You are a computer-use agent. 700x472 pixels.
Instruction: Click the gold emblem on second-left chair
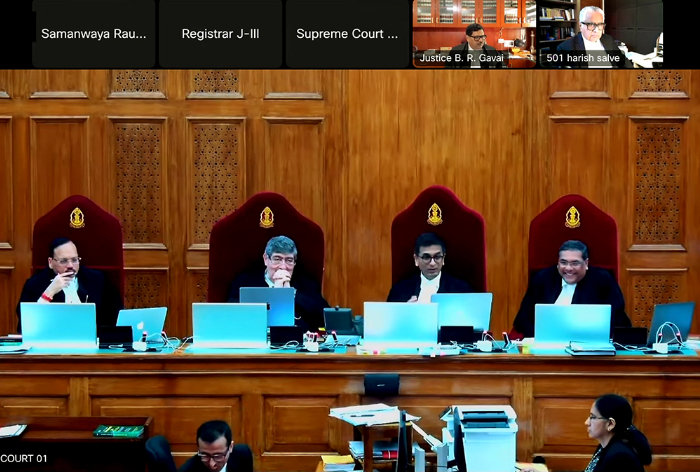pyautogui.click(x=267, y=217)
